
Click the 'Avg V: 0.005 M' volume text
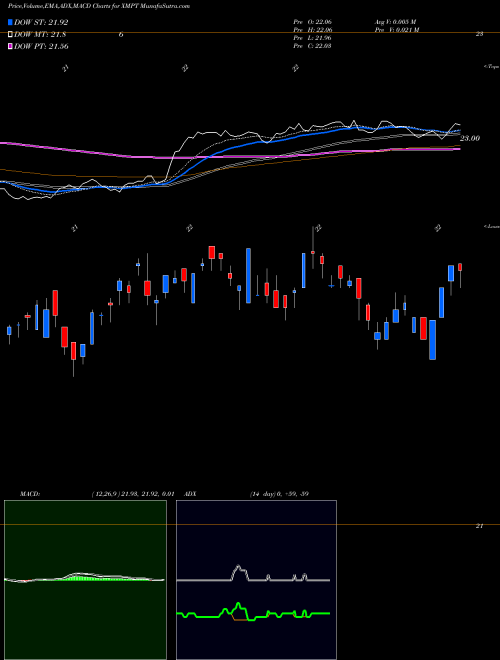(x=395, y=21)
